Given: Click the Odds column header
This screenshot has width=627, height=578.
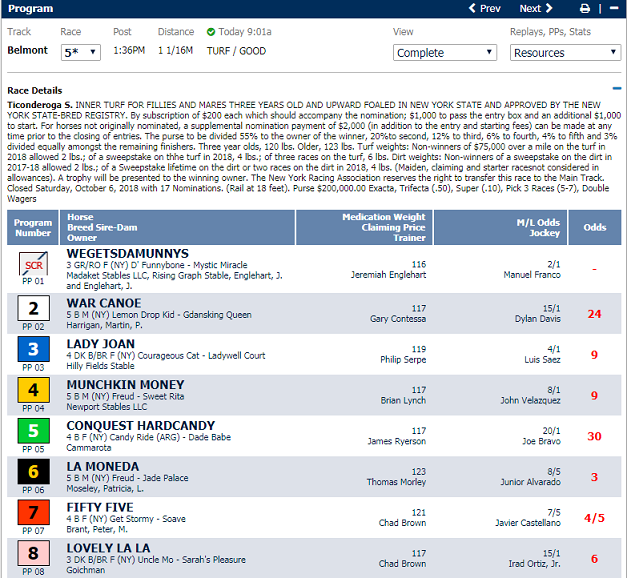Looking at the screenshot, I should (x=594, y=227).
